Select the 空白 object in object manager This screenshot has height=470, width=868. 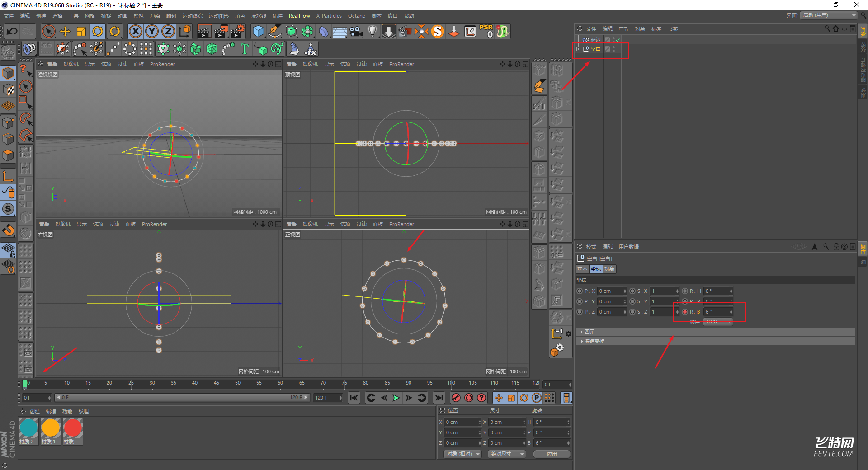pyautogui.click(x=595, y=49)
